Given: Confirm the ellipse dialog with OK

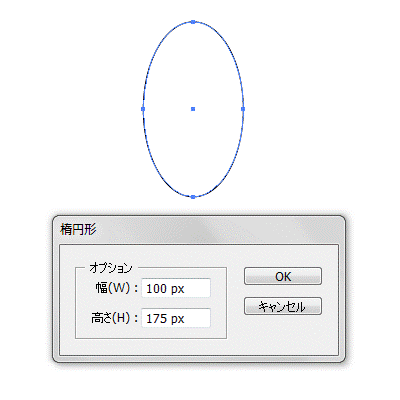Looking at the screenshot, I should (283, 276).
